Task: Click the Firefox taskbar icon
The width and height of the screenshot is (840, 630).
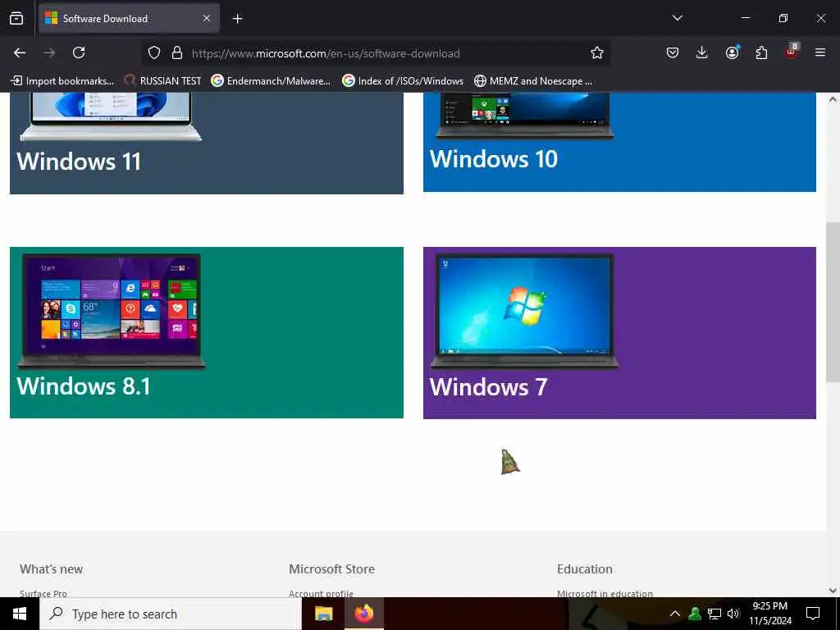Action: 363,614
